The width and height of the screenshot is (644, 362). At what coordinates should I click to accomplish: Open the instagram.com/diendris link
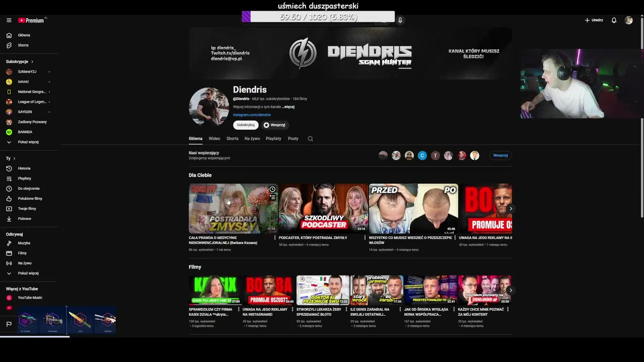(252, 115)
